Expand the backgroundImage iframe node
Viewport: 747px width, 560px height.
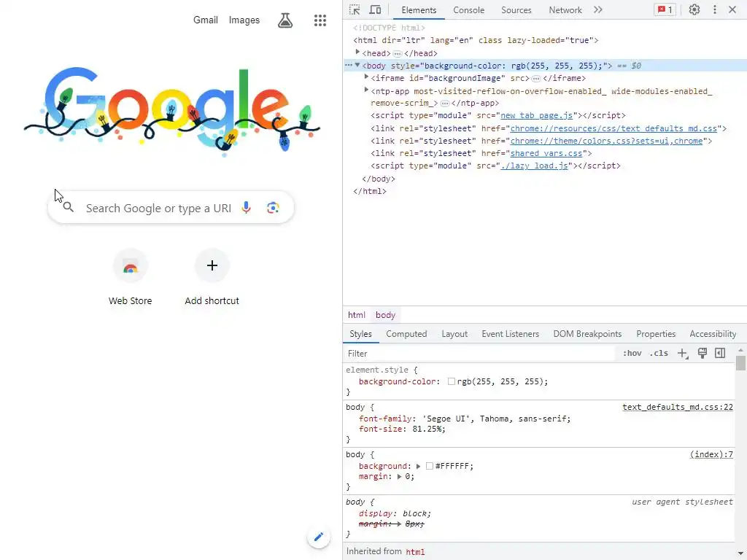coord(366,77)
